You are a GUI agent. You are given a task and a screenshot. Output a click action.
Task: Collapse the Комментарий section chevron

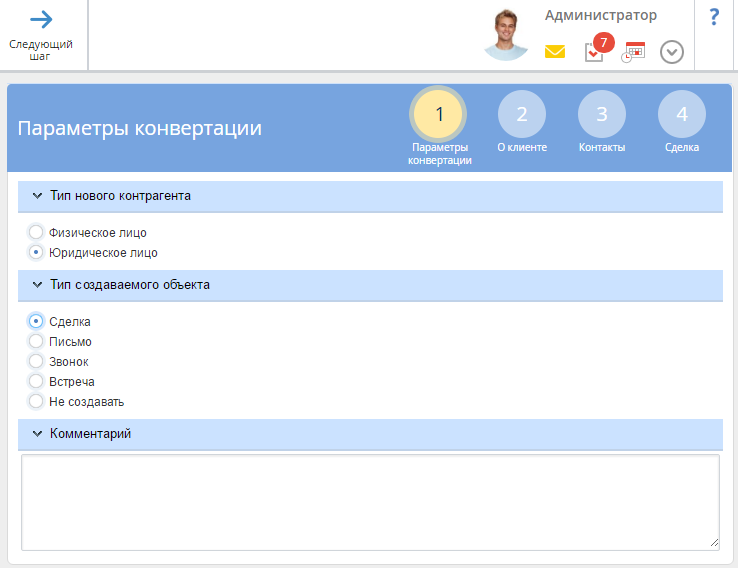click(x=37, y=433)
